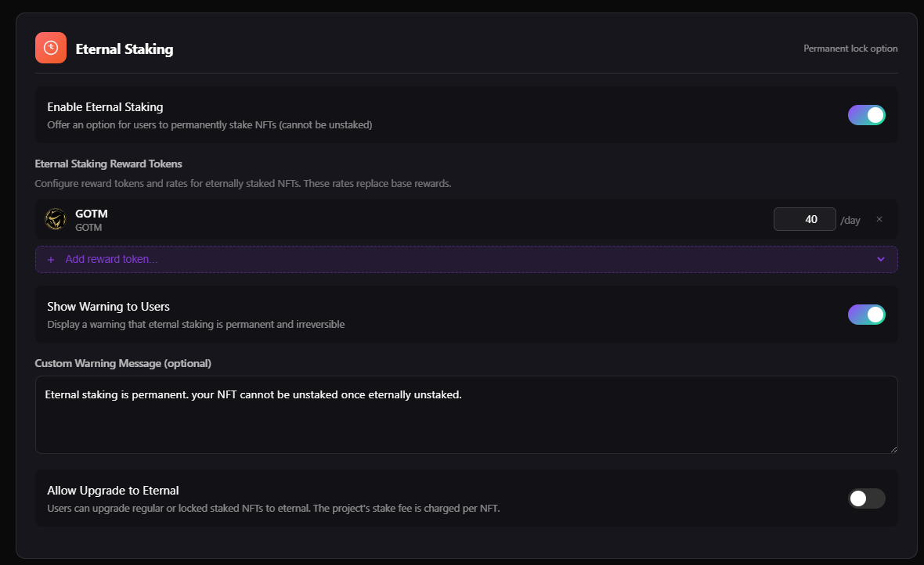Click the /day unit label
The height and width of the screenshot is (565, 924).
pyautogui.click(x=850, y=221)
